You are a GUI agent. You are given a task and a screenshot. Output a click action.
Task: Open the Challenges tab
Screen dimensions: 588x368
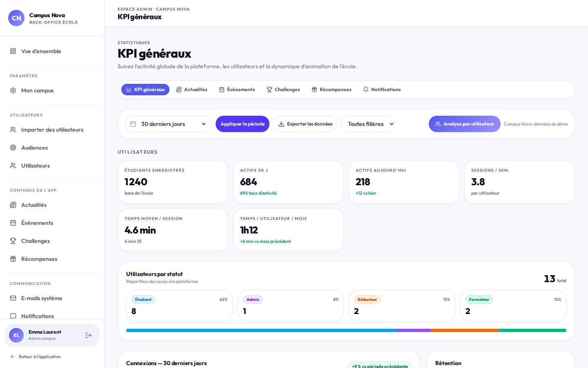pyautogui.click(x=283, y=90)
